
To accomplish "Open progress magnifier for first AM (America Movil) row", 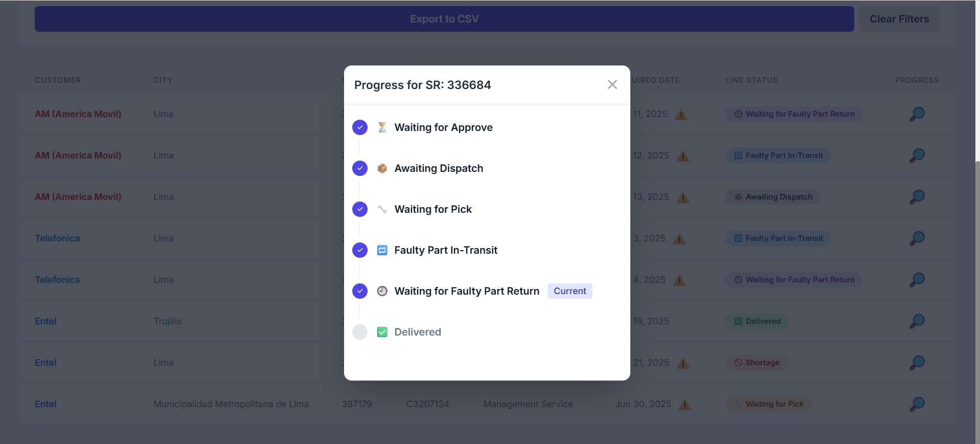I will 917,114.
